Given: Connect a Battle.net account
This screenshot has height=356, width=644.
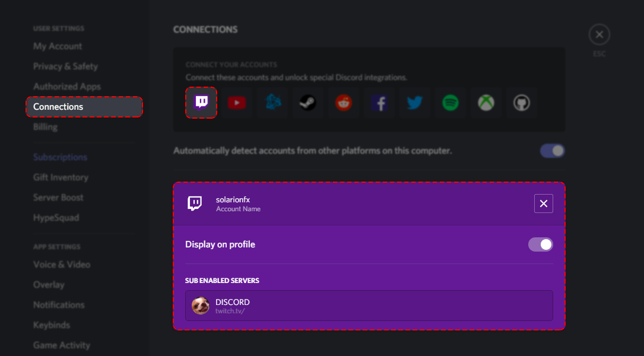Looking at the screenshot, I should click(x=272, y=102).
